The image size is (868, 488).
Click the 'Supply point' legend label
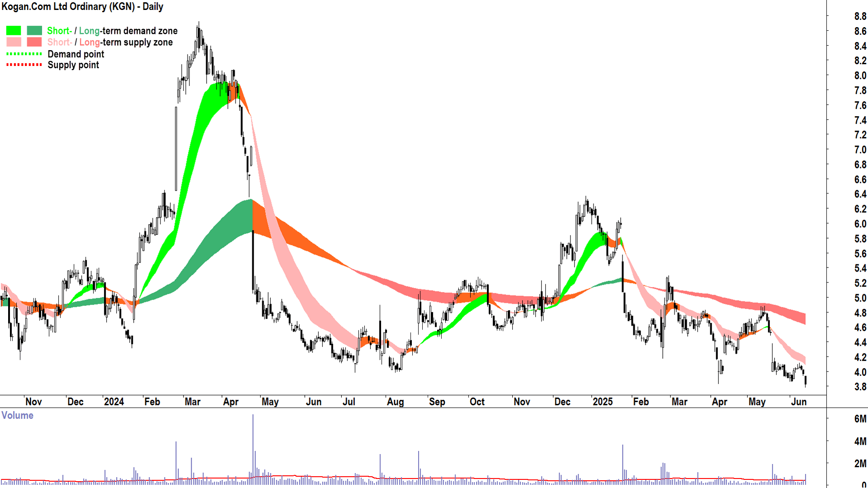[x=73, y=65]
